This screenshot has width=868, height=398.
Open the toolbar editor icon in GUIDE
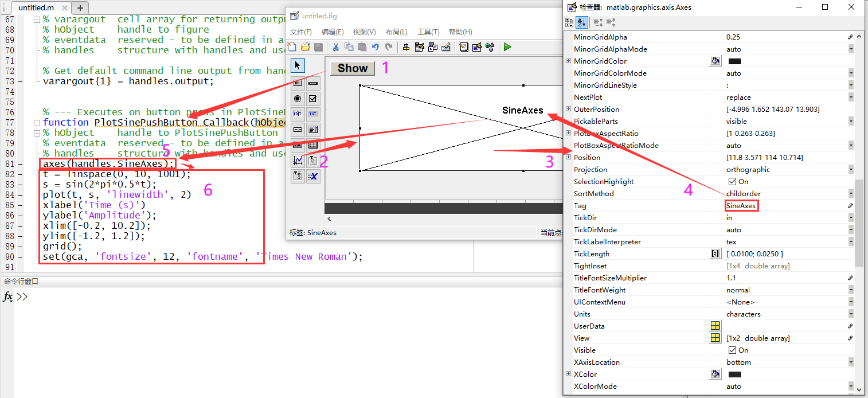point(445,47)
